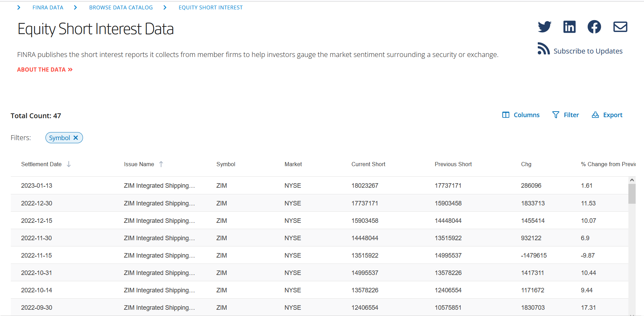The image size is (644, 316).
Task: Click Subscribe to Updates link
Action: 588,51
